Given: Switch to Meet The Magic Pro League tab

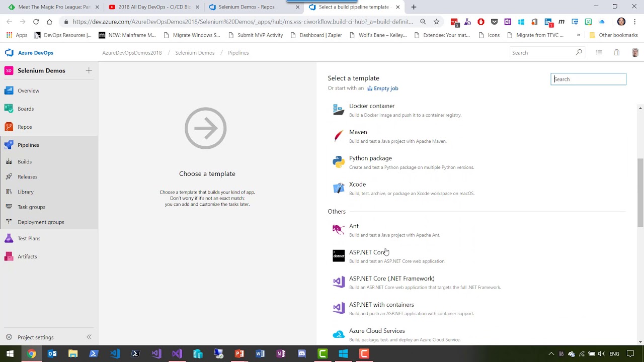Looking at the screenshot, I should tap(54, 7).
